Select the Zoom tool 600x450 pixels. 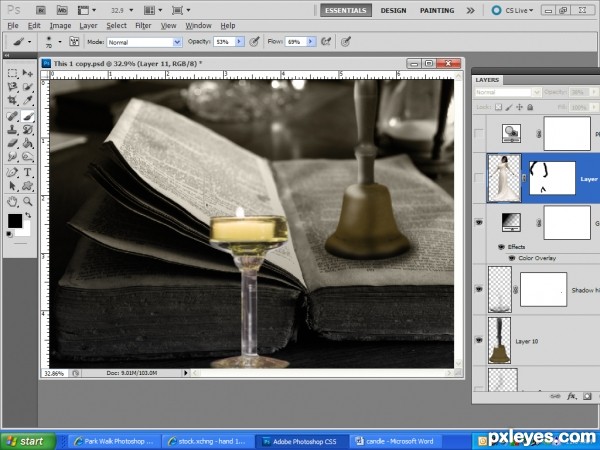coord(27,201)
